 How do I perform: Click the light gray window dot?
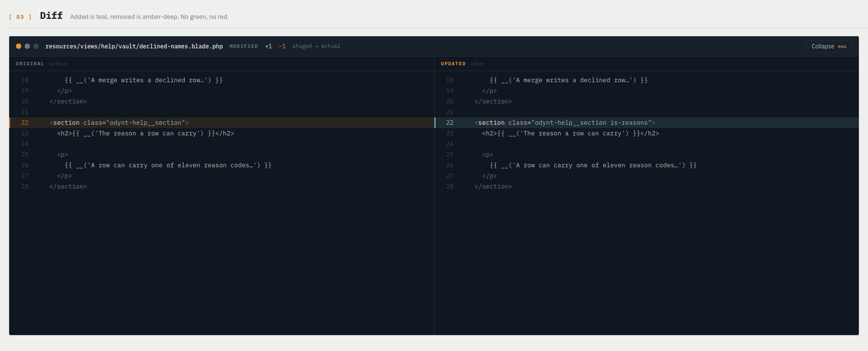point(27,46)
